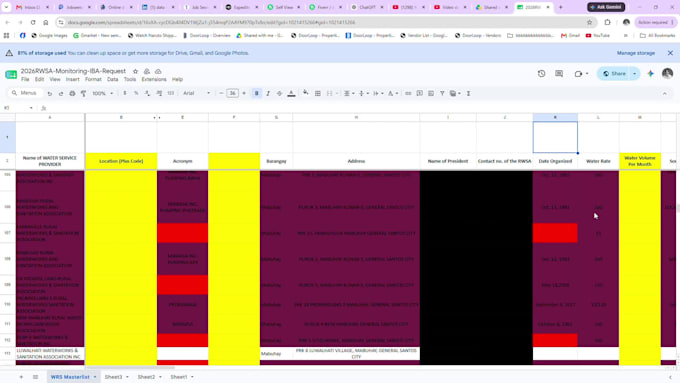The width and height of the screenshot is (680, 383).
Task: View cloud save status icon
Action: 158,71
